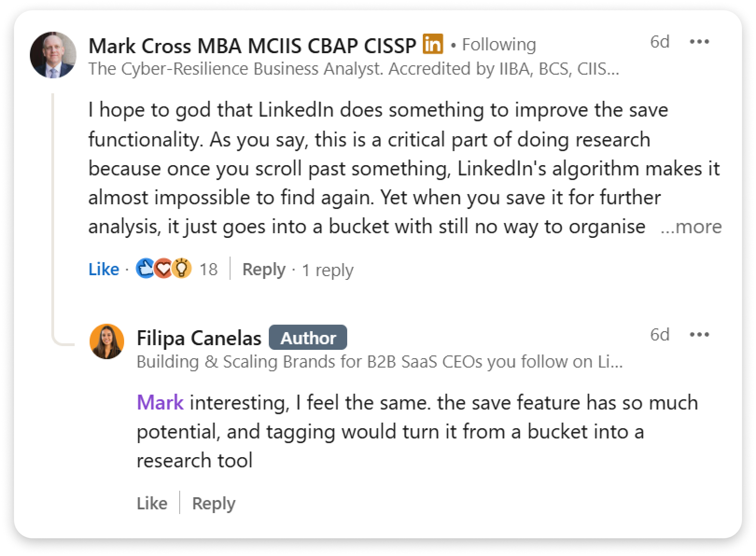Open the Filipa Canelas name link

pos(199,338)
